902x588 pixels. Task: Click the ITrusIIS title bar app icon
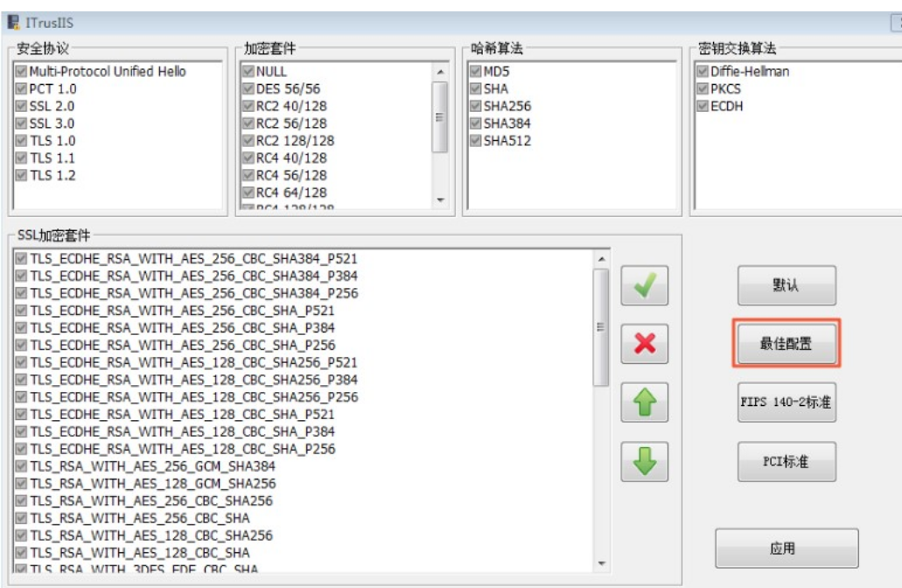click(x=14, y=22)
